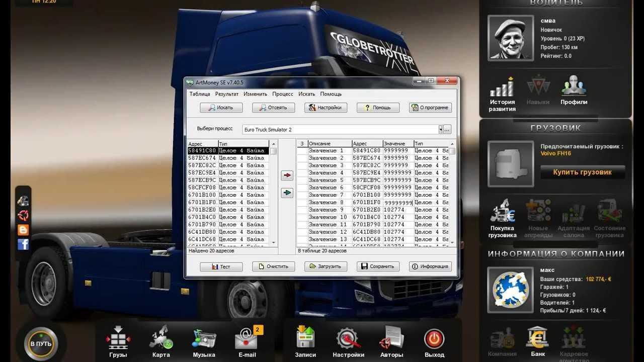
Task: Open the Кадровое агентство recruitment icon
Action: (x=574, y=338)
